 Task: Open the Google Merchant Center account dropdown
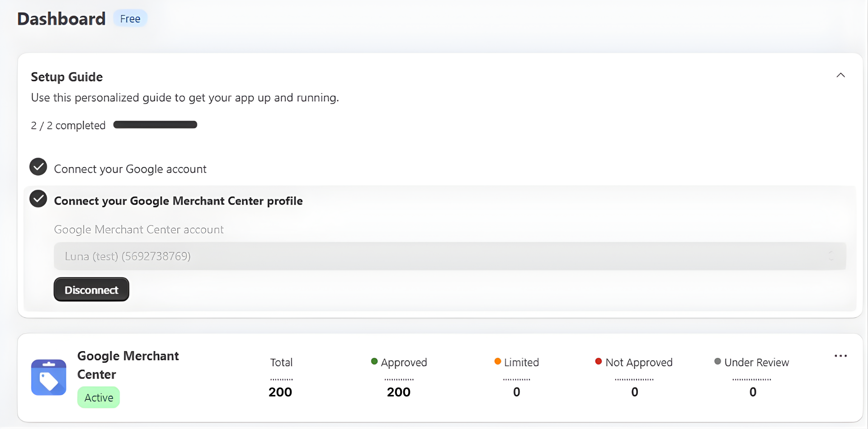coord(449,256)
